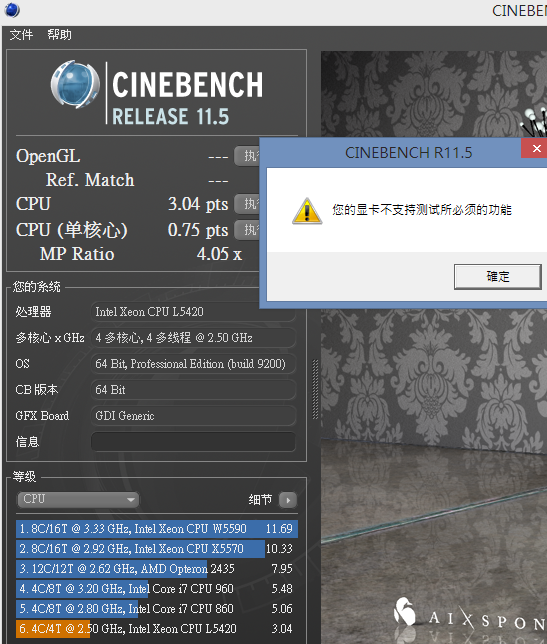Open the CPU ranking dropdown
547x644 pixels.
pos(78,499)
